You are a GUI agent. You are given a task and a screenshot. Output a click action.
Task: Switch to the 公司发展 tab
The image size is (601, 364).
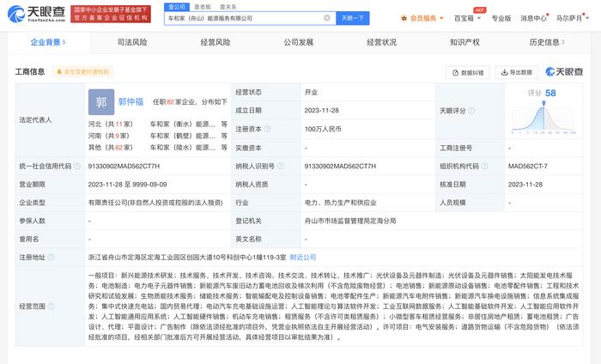coord(299,42)
